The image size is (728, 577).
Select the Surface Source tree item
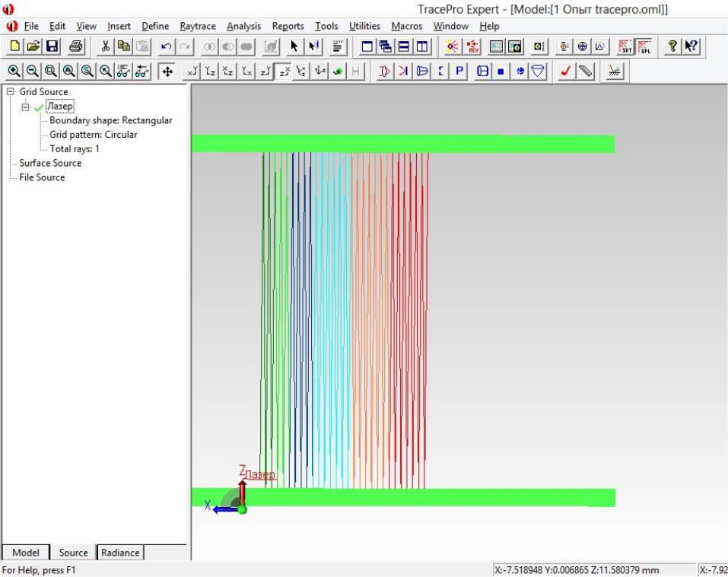[x=50, y=163]
